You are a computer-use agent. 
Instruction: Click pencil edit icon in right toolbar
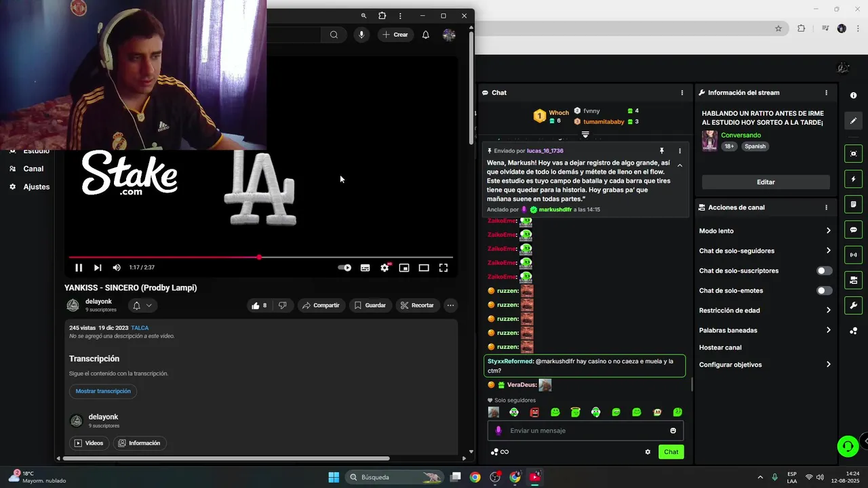pos(853,121)
